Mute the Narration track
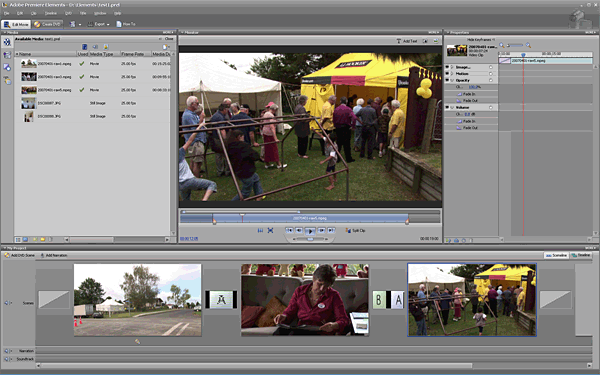This screenshot has width=600, height=375. 6,351
